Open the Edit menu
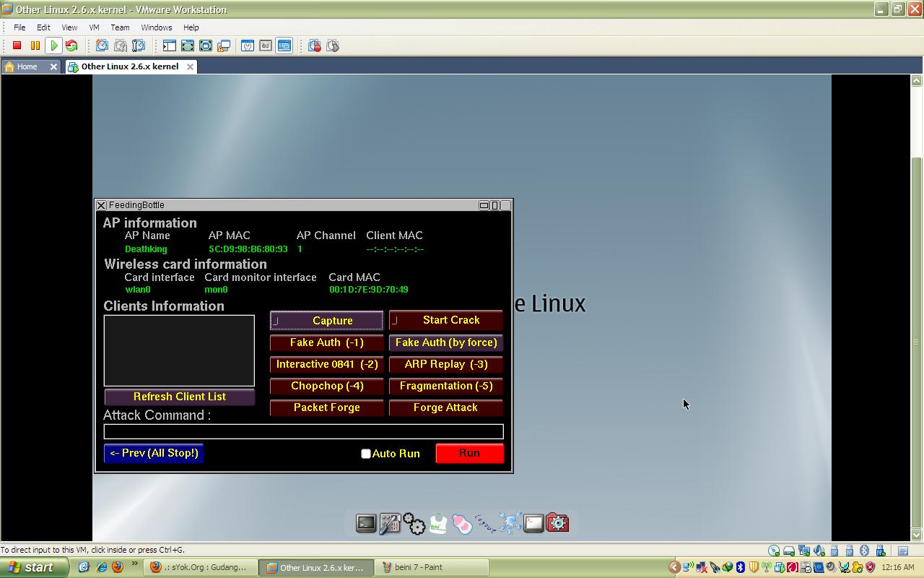924x578 pixels. pyautogui.click(x=43, y=27)
